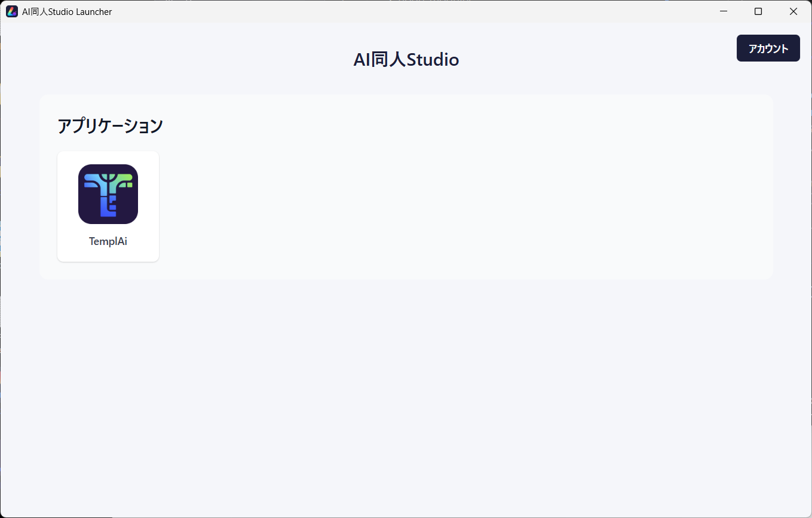Click the アプリケーション section heading
This screenshot has width=812, height=518.
[110, 126]
